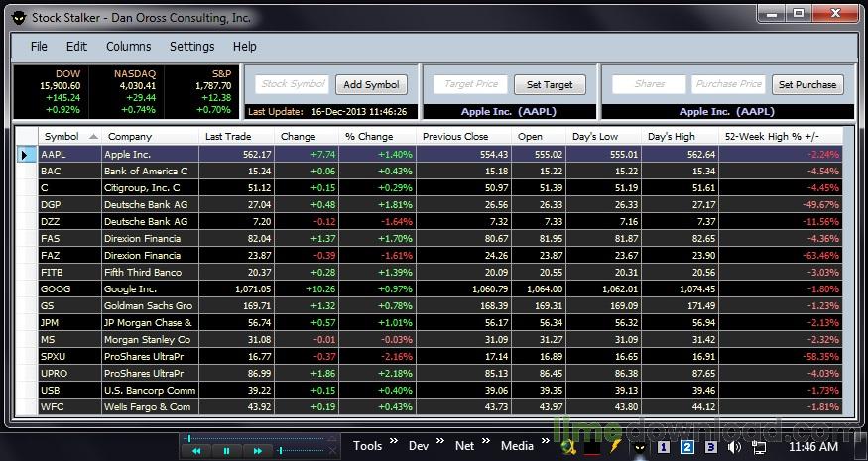Viewport: 868px width, 461px height.
Task: Click the rewind button in media toolbar
Action: 196,451
